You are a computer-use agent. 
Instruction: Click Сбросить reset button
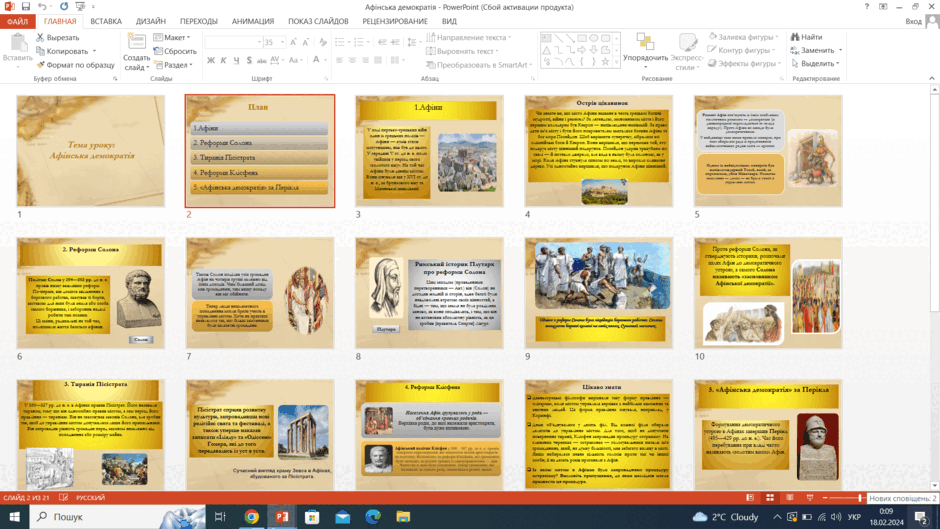click(174, 51)
